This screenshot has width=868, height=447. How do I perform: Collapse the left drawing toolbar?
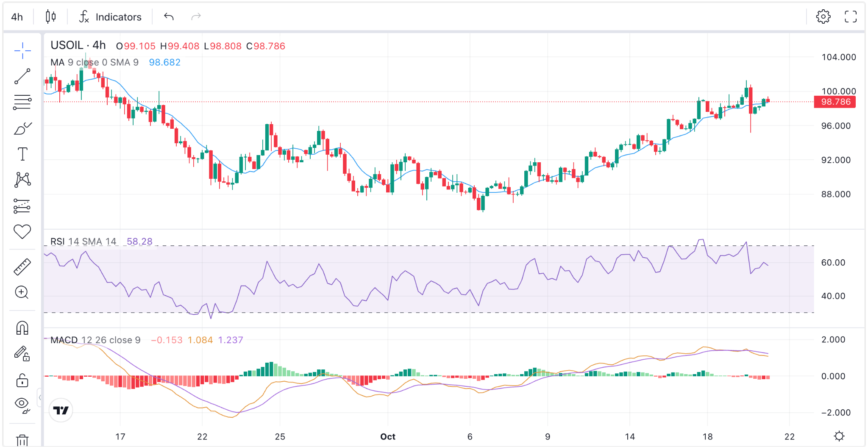[40, 397]
